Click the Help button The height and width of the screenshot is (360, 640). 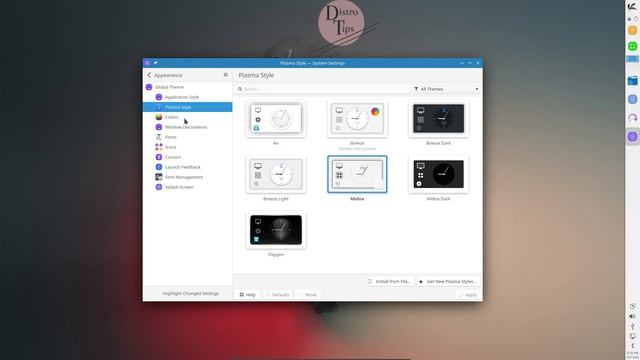pos(247,294)
